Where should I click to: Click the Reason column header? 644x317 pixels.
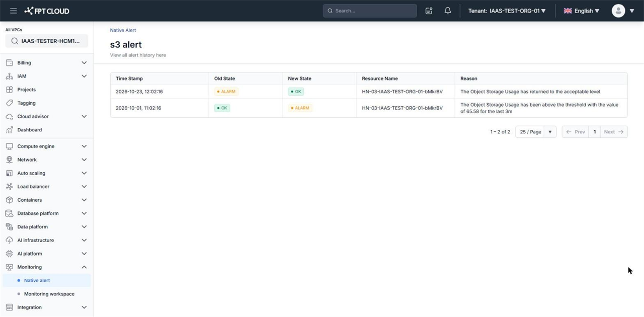pos(469,78)
